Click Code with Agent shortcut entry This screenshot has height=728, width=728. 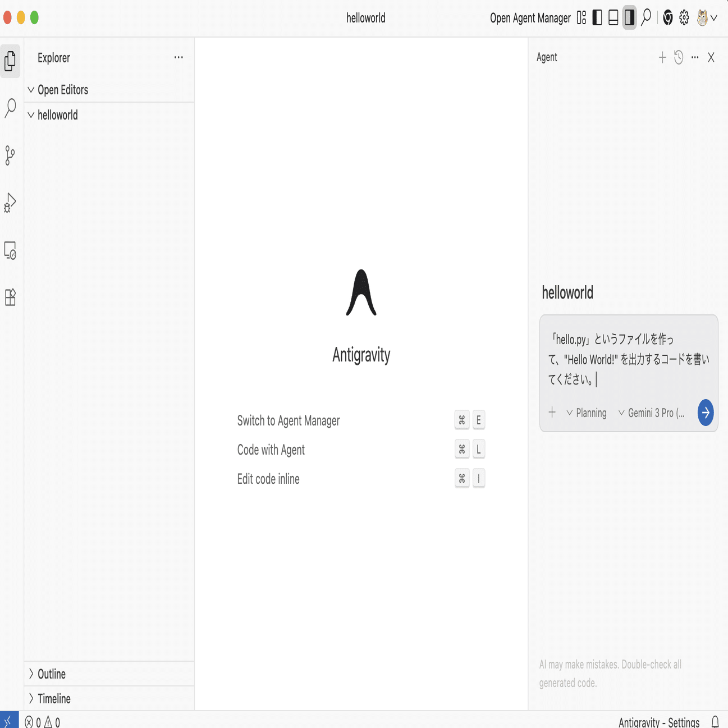(360, 450)
